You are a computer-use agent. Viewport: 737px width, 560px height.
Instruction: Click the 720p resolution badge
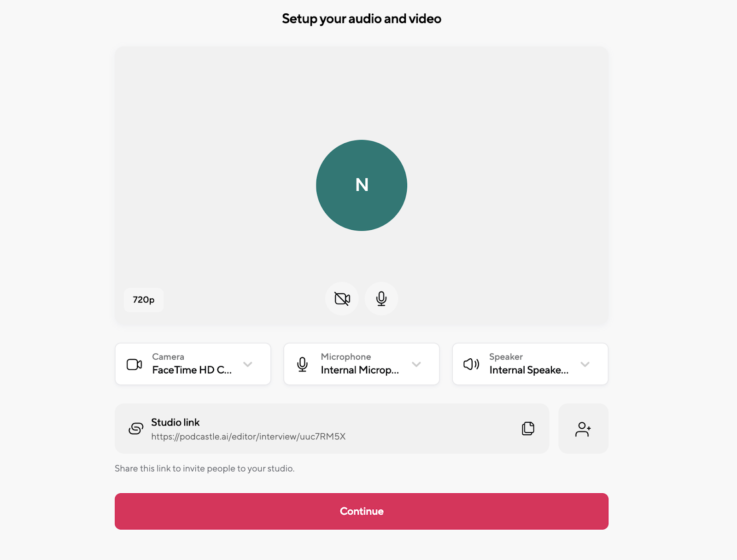tap(144, 300)
